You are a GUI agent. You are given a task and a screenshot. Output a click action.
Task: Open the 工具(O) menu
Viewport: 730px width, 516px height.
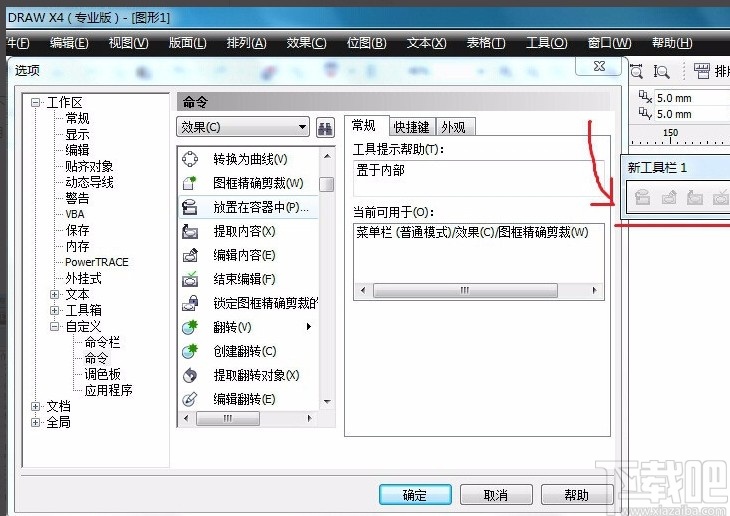pyautogui.click(x=546, y=43)
